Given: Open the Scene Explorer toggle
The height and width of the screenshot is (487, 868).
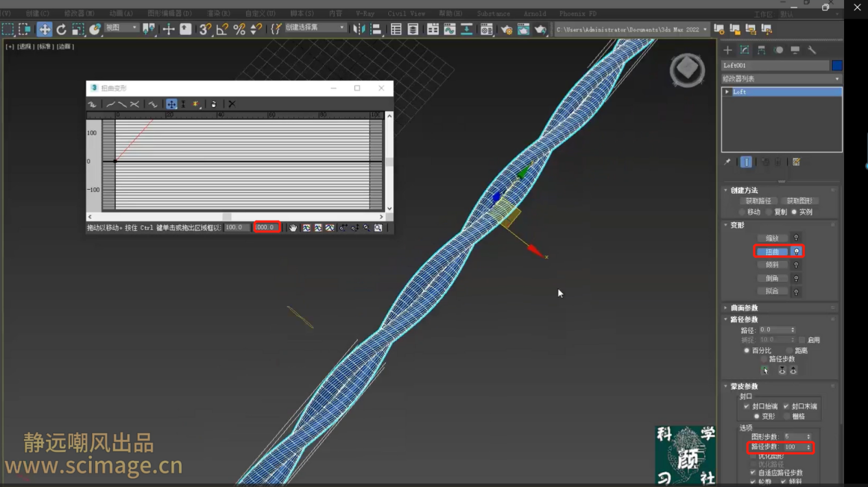Looking at the screenshot, I should (x=396, y=29).
